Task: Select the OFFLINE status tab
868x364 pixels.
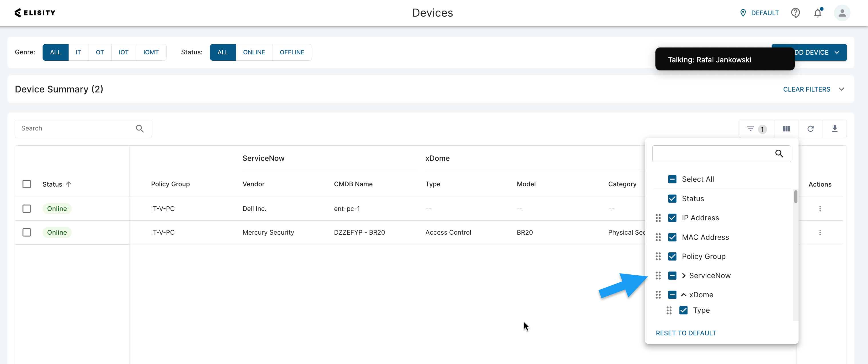Action: (292, 52)
